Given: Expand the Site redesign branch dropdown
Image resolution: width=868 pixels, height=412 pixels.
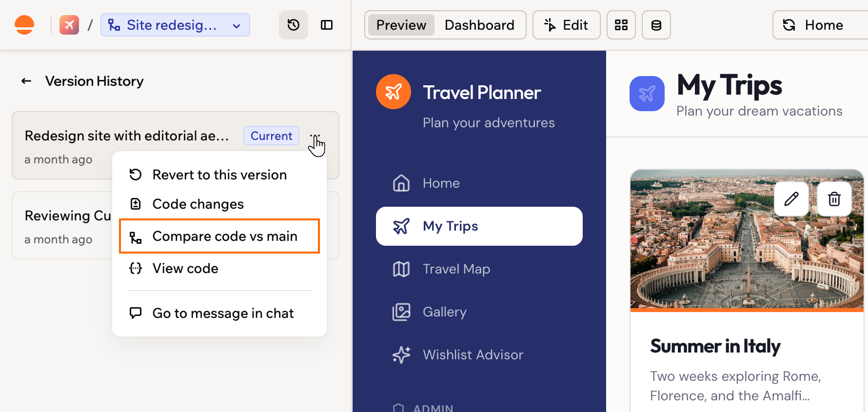Looking at the screenshot, I should click(175, 25).
